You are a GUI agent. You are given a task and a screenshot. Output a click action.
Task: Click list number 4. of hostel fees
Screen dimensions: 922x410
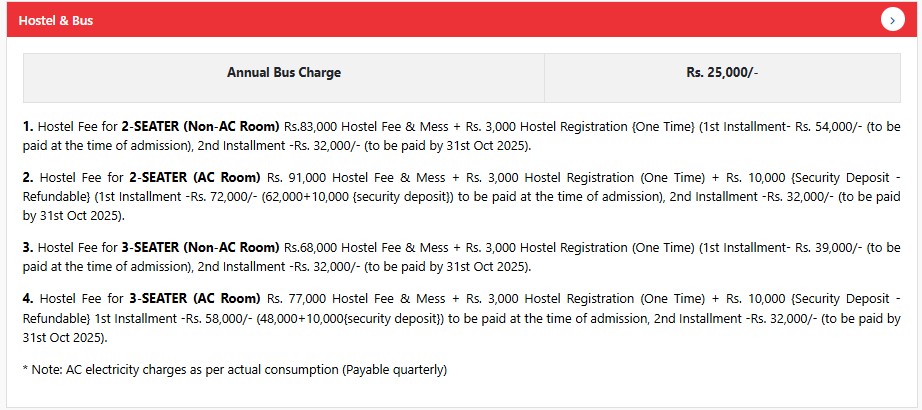29,299
